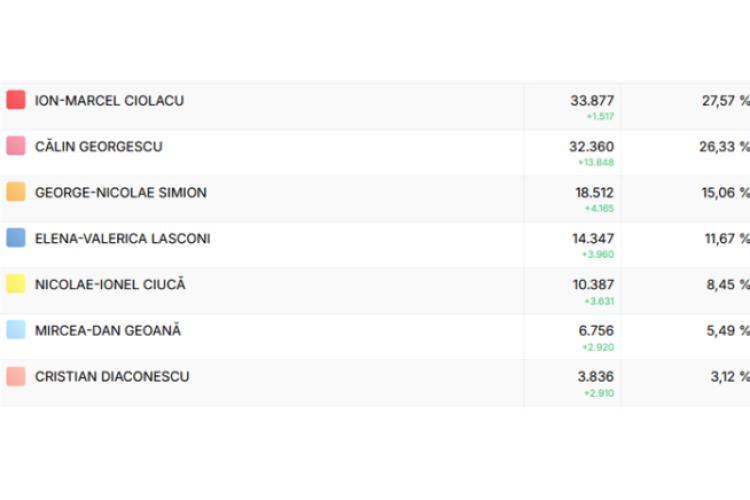Image resolution: width=750 pixels, height=500 pixels.
Task: Click the blue swatch beside Elena-Valerica Lasconi
Action: tap(16, 238)
